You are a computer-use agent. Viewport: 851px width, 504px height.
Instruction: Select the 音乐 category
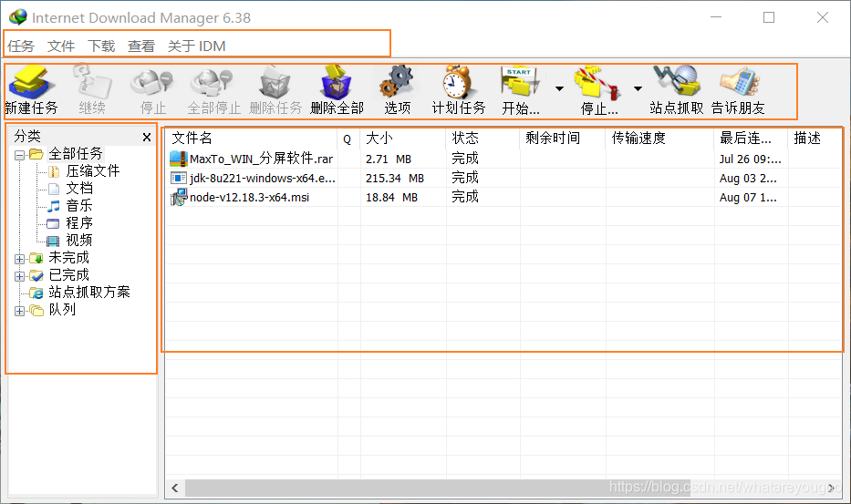[79, 206]
